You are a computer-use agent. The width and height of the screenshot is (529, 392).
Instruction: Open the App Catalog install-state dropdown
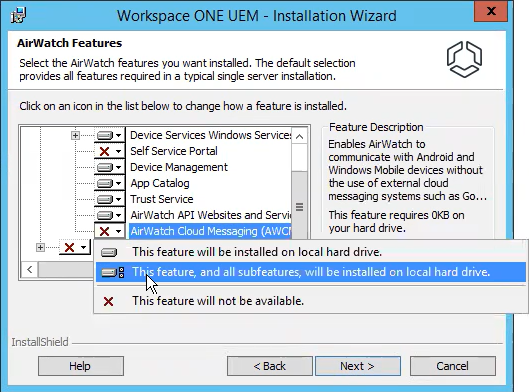(x=110, y=183)
